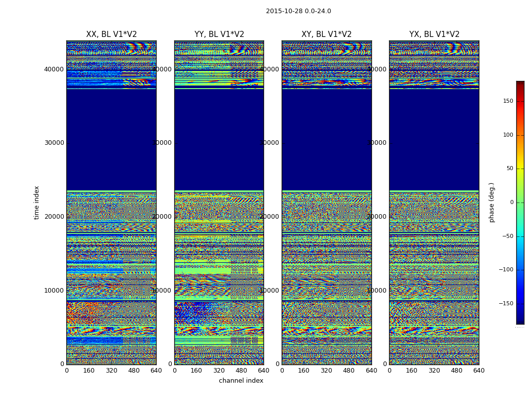Screen dimensions: 532x405
Task: Click the "phase (deg.)" colorbar label
Action: tap(491, 202)
